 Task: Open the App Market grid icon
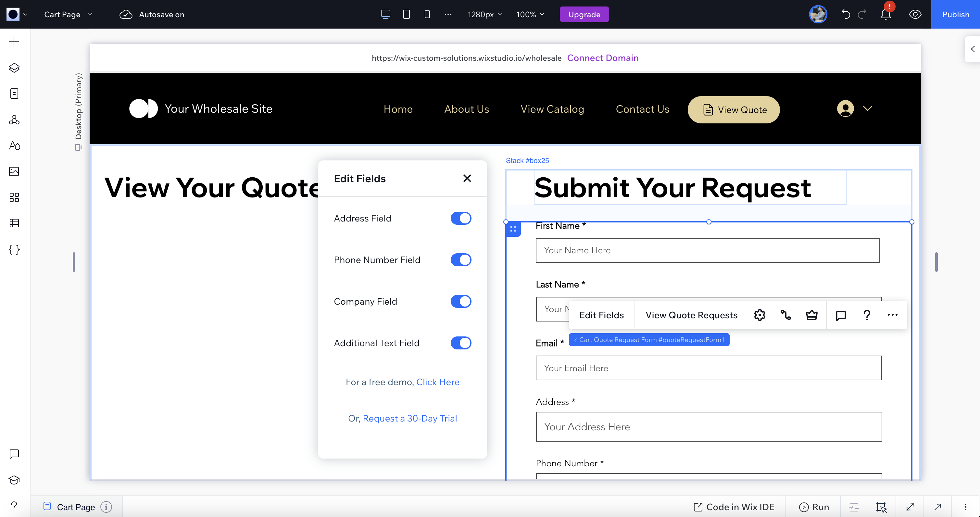tap(14, 197)
